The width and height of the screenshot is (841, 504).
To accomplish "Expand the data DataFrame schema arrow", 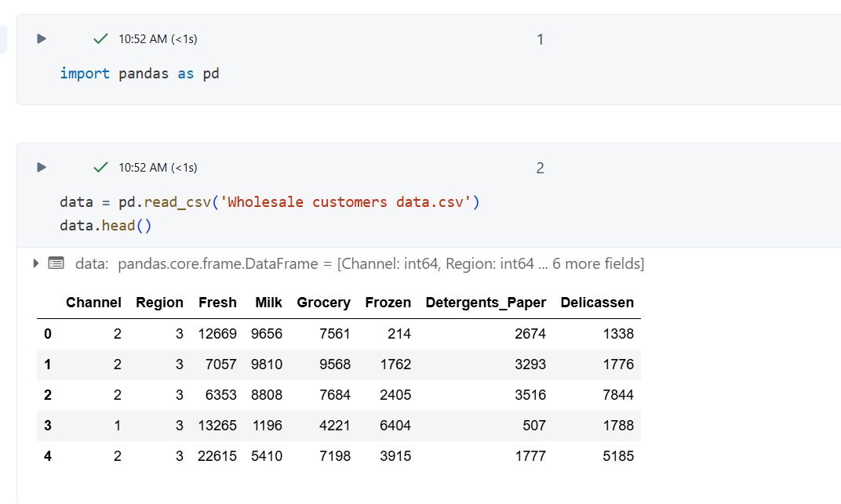I will pos(36,263).
